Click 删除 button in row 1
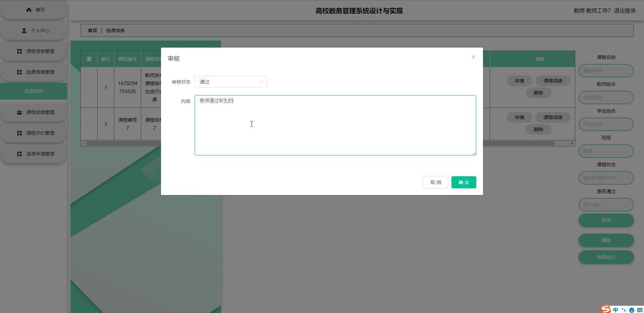 [x=538, y=93]
